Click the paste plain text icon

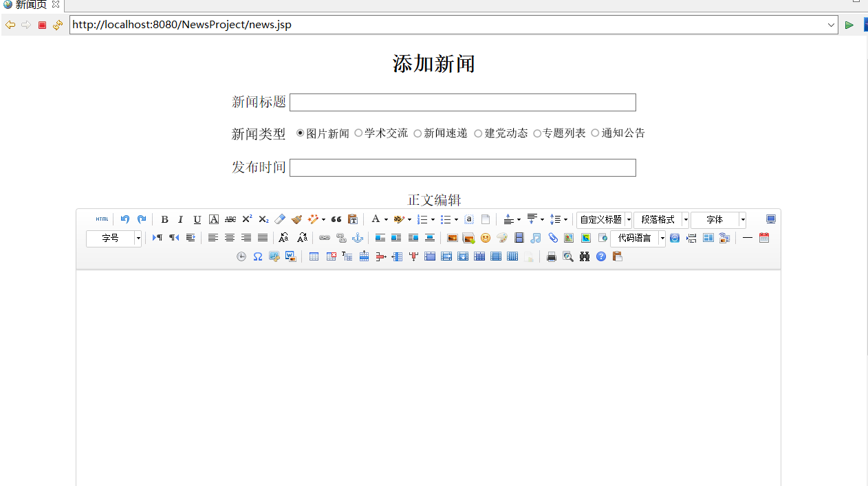353,219
